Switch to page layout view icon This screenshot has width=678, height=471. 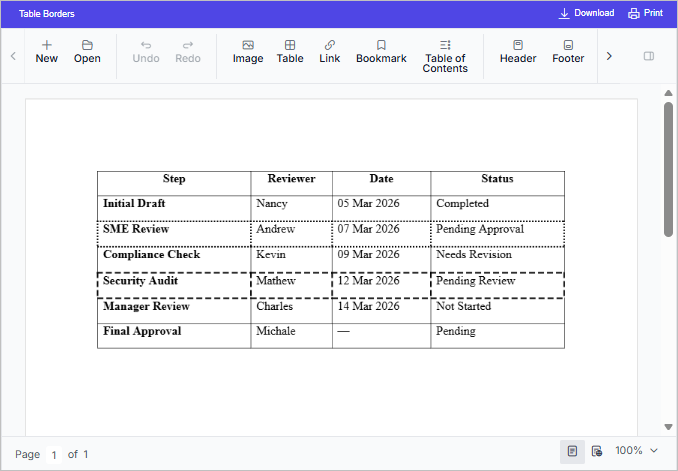[572, 451]
